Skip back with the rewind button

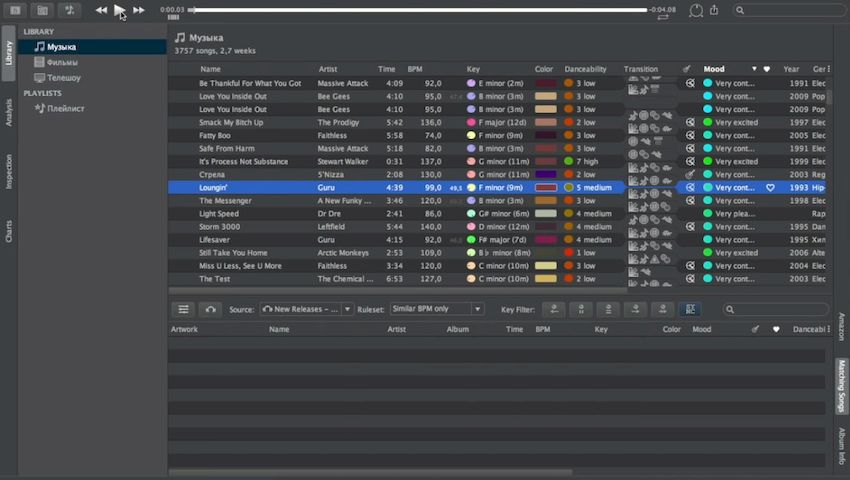point(101,10)
